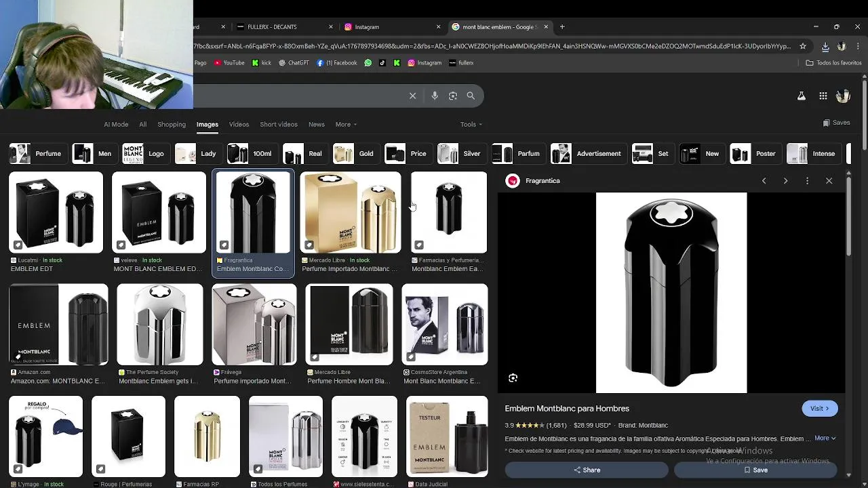This screenshot has height=488, width=868.
Task: Switch to News results tab
Action: click(317, 124)
